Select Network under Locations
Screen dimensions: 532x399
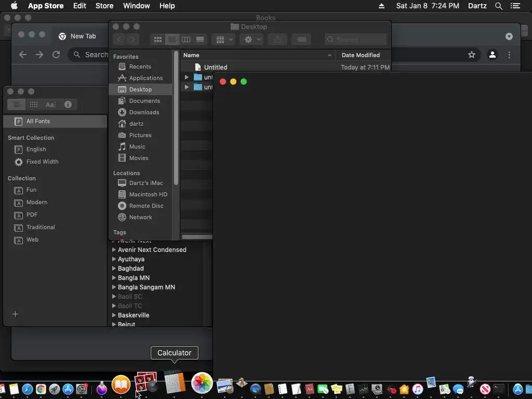[x=140, y=217]
